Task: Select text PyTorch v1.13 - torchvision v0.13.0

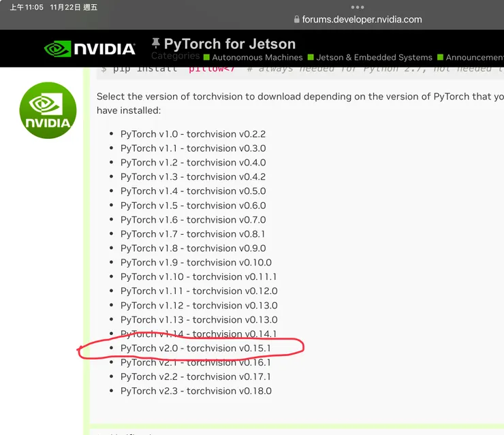Action: 199,320
